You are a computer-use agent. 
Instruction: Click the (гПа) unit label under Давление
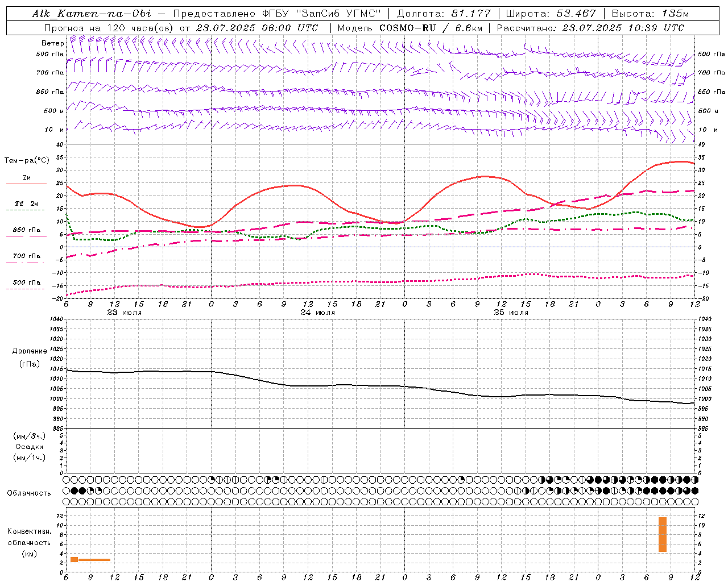[30, 364]
